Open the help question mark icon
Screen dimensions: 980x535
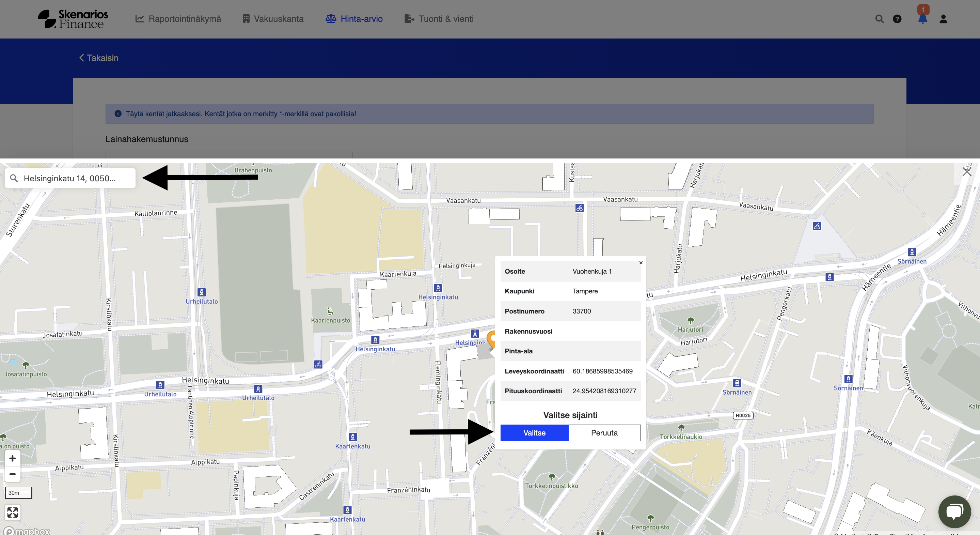click(x=897, y=19)
